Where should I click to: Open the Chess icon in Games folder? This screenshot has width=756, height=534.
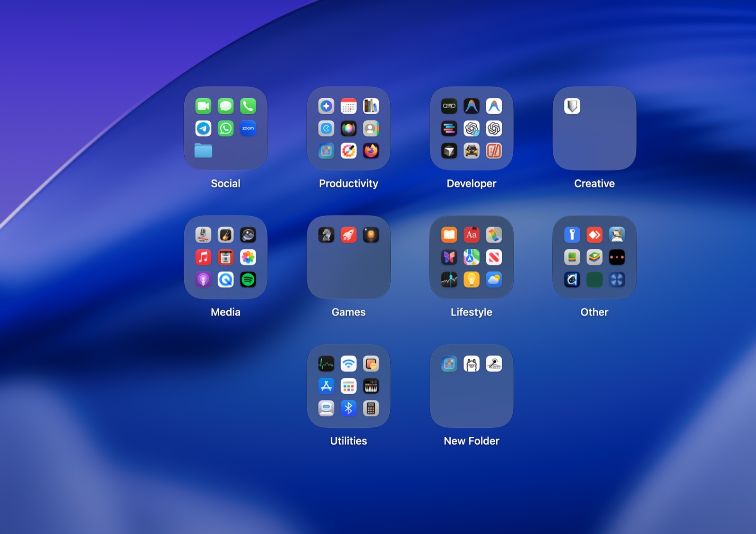point(326,235)
